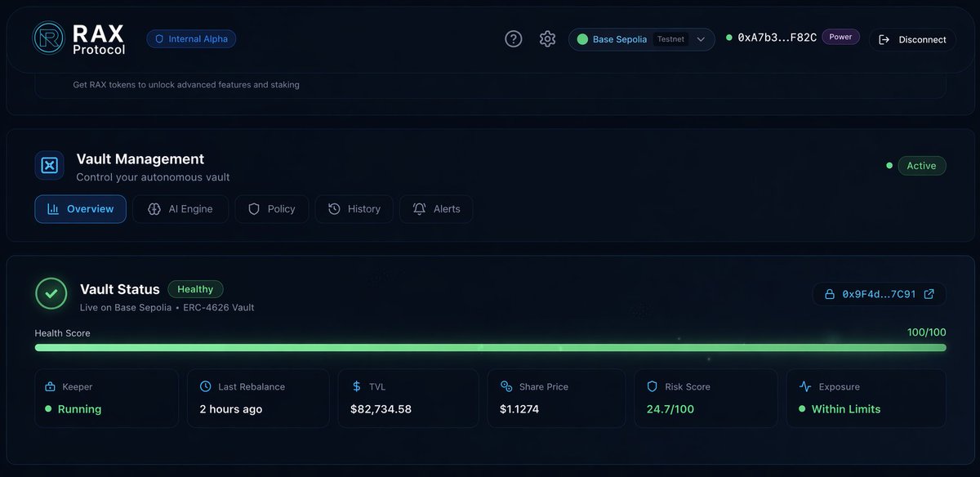The image size is (980, 477).
Task: Click the Active status badge
Action: 921,165
